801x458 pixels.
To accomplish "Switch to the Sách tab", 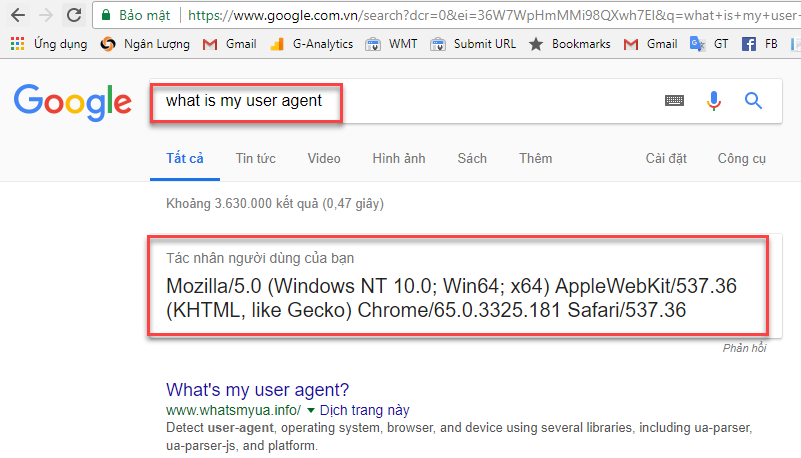I will [x=472, y=159].
